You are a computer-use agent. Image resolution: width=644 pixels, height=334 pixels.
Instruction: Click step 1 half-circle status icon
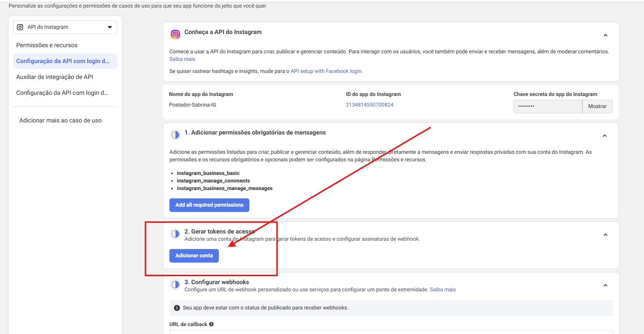click(175, 135)
